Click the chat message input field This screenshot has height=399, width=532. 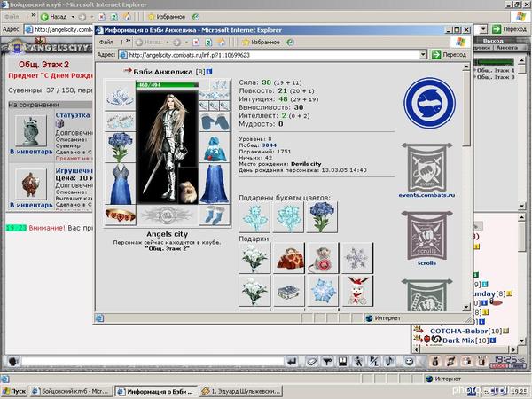(x=153, y=362)
